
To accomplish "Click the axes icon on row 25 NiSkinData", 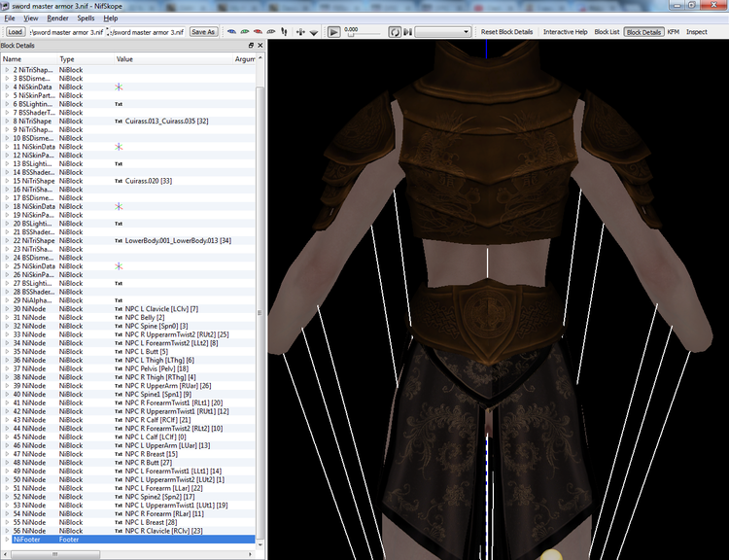I will [x=119, y=266].
